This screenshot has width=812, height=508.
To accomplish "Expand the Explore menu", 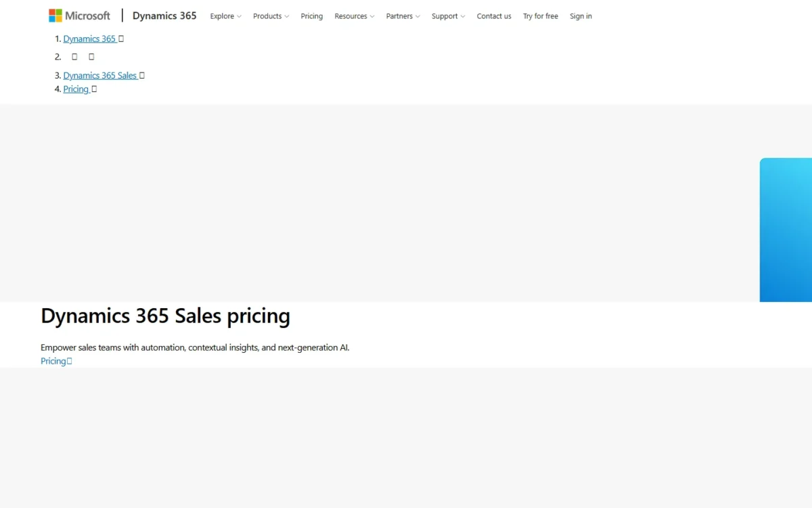I will click(225, 16).
